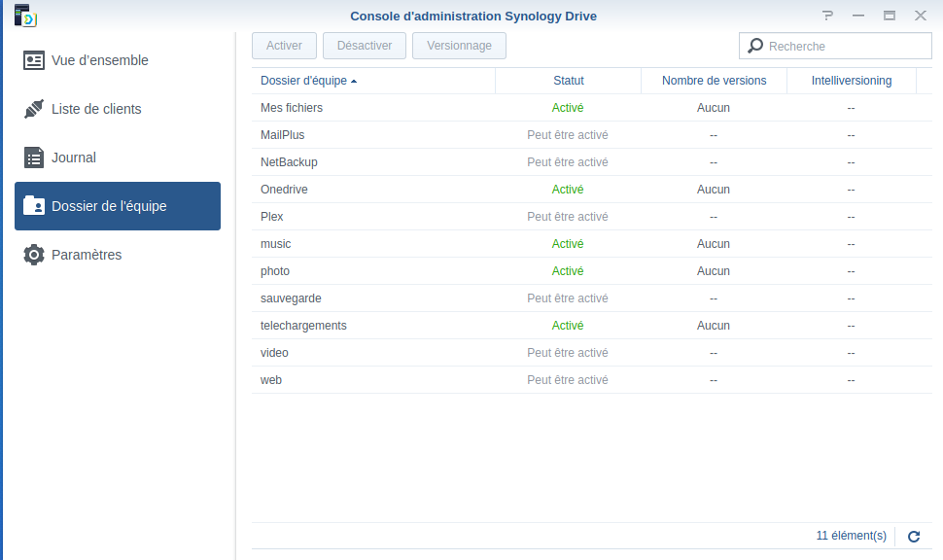Viewport: 943px width, 560px height.
Task: Click the Synology Drive app logo icon
Action: (x=25, y=16)
